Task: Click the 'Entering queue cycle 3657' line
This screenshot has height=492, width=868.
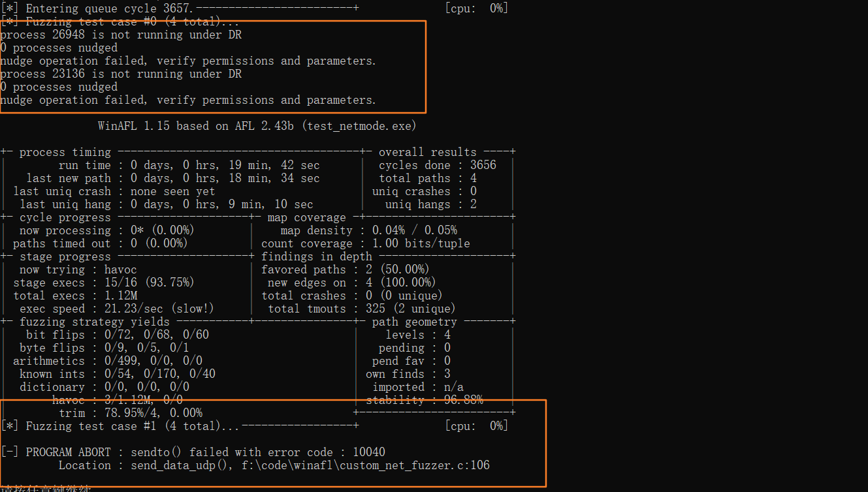Action: [101, 8]
